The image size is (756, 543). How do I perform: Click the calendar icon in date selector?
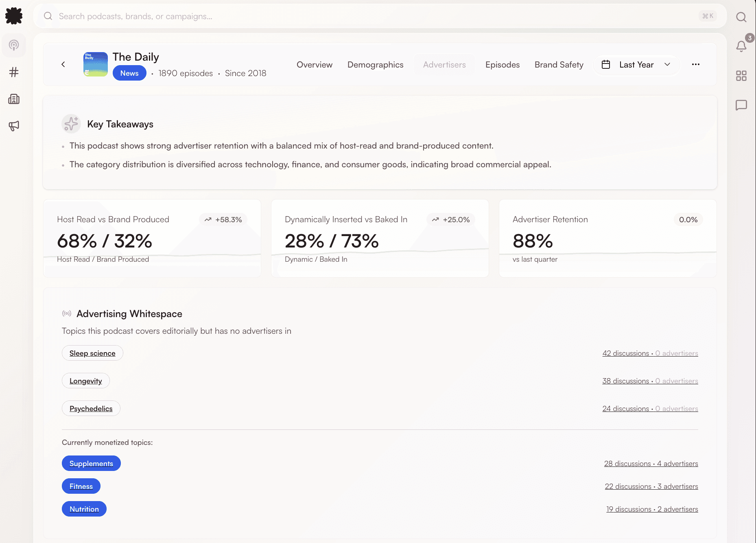(606, 64)
